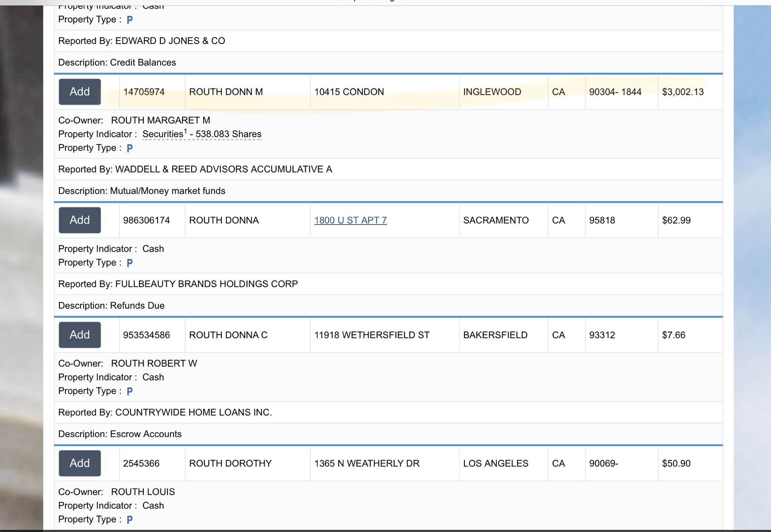
Task: Select owner name ROUTH DONNA C
Action: 228,335
